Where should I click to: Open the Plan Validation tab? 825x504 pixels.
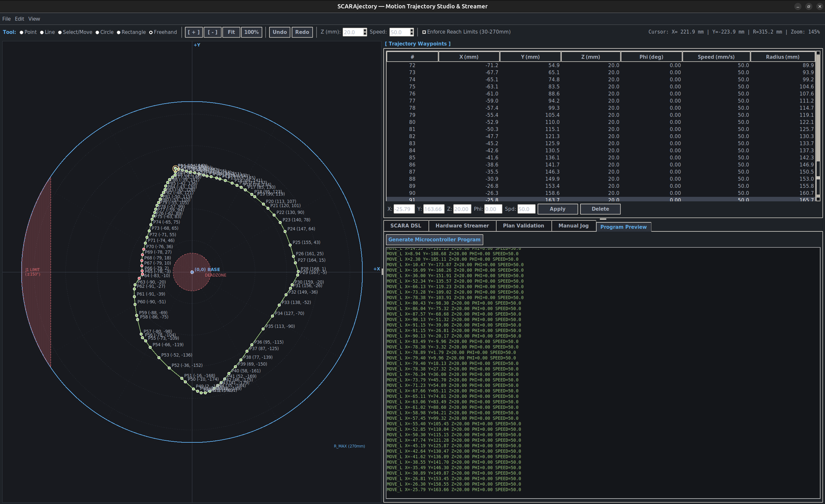523,226
